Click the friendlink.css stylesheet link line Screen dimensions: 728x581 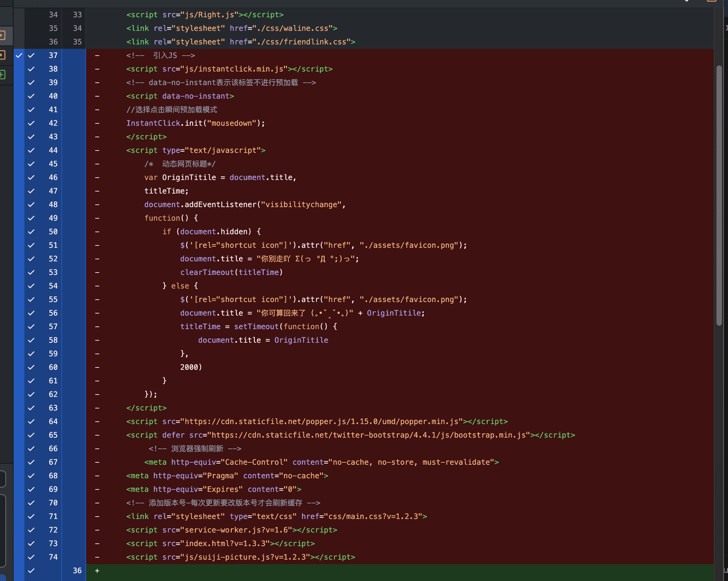[241, 42]
